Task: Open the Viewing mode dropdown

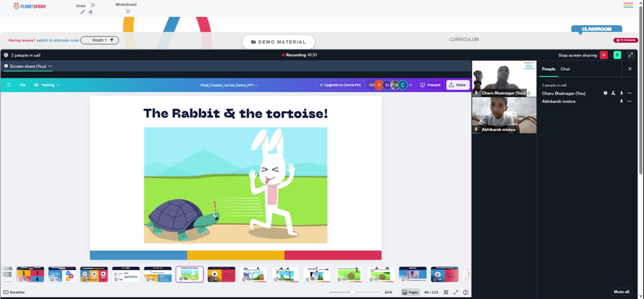Action: tap(47, 85)
